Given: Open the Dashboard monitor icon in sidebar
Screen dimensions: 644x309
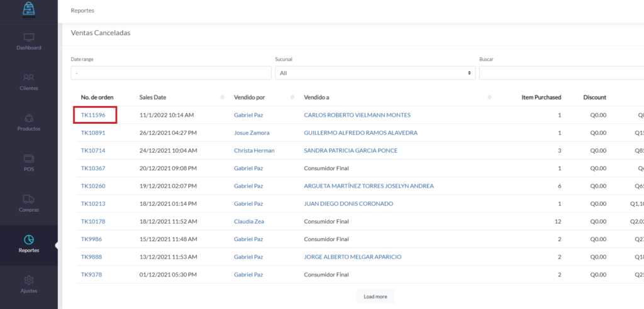Looking at the screenshot, I should click(x=29, y=37).
